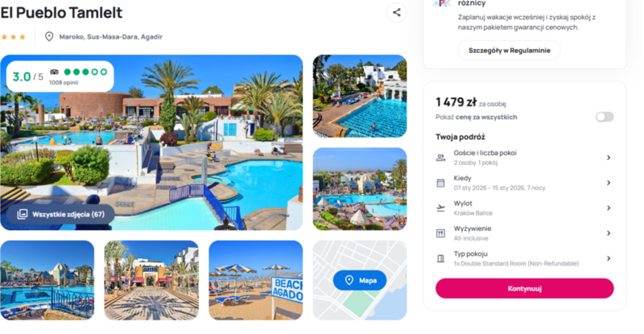Expand the Kiedy dates chevron
This screenshot has height=334, width=644.
609,183
